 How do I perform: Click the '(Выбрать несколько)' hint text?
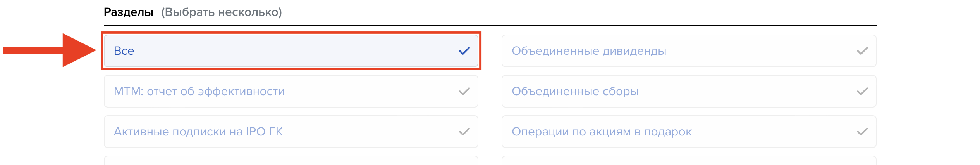pyautogui.click(x=222, y=12)
